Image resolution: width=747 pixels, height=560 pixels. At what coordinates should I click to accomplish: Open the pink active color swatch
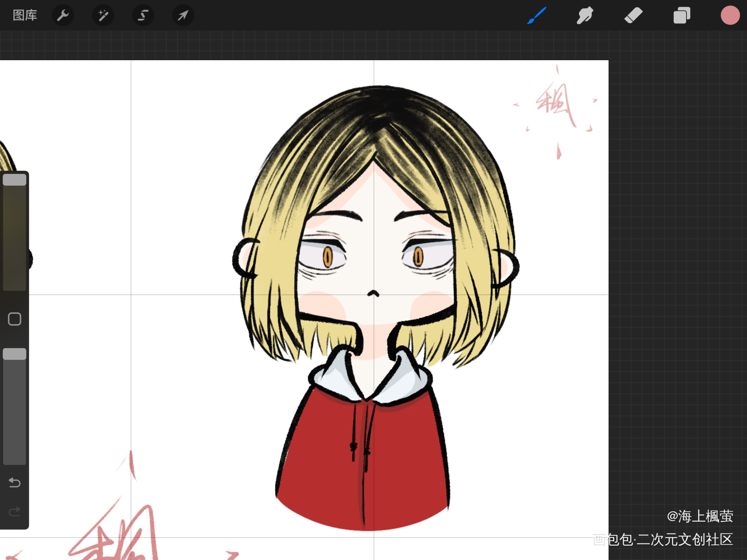[x=730, y=15]
